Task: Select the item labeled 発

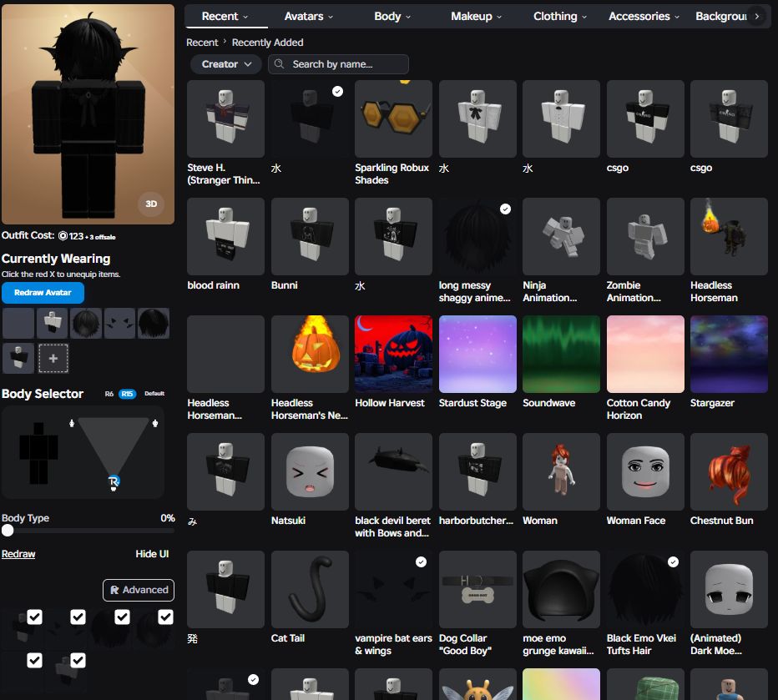Action: (225, 589)
